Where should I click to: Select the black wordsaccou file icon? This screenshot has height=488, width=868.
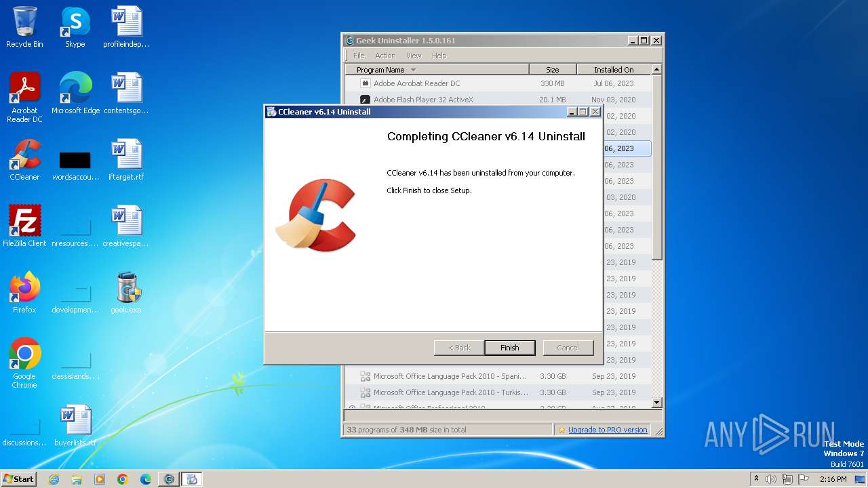point(75,161)
